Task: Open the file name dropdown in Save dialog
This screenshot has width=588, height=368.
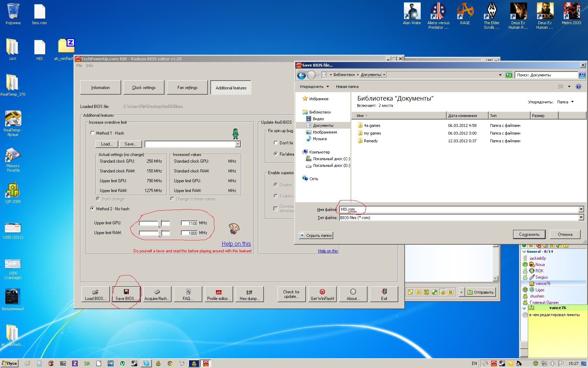Action: point(581,210)
